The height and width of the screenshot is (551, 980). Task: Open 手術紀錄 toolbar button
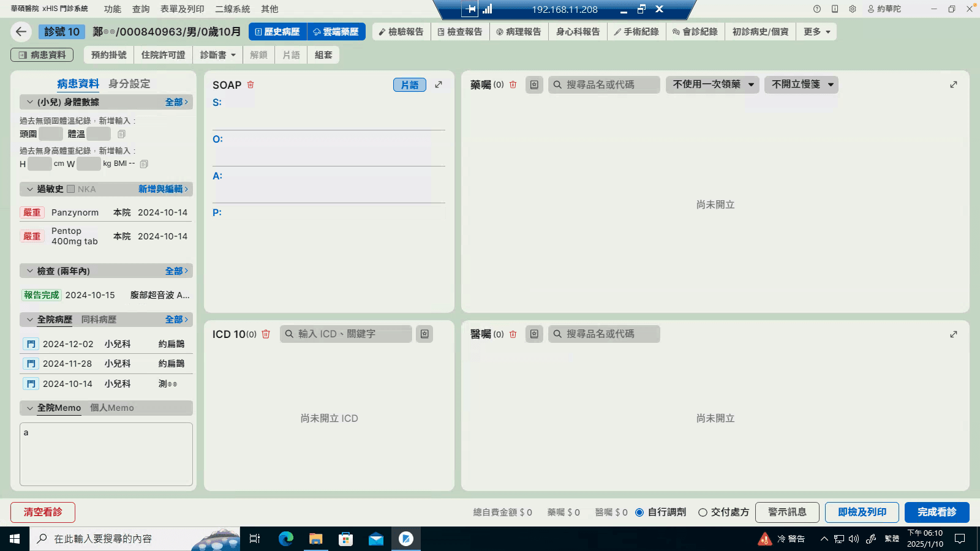click(x=636, y=32)
